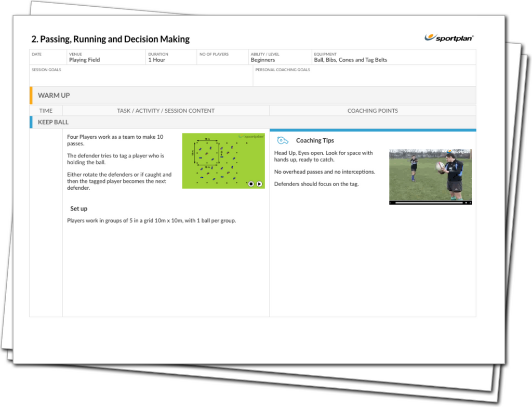Click the Date field
This screenshot has height=407, width=532.
coord(48,57)
